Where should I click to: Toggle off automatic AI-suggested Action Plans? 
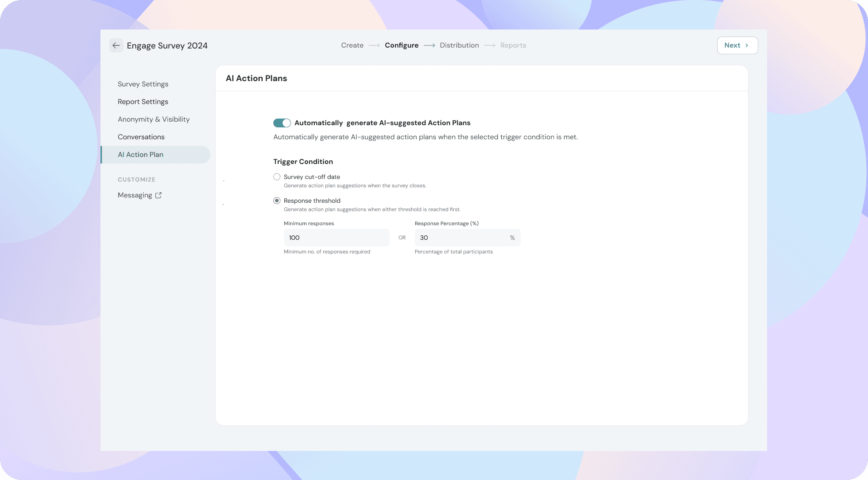point(282,123)
